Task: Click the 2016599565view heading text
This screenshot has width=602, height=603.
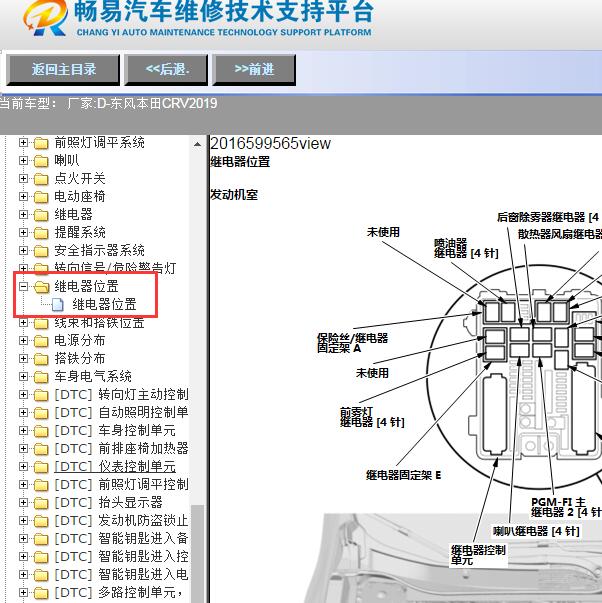Action: 270,143
